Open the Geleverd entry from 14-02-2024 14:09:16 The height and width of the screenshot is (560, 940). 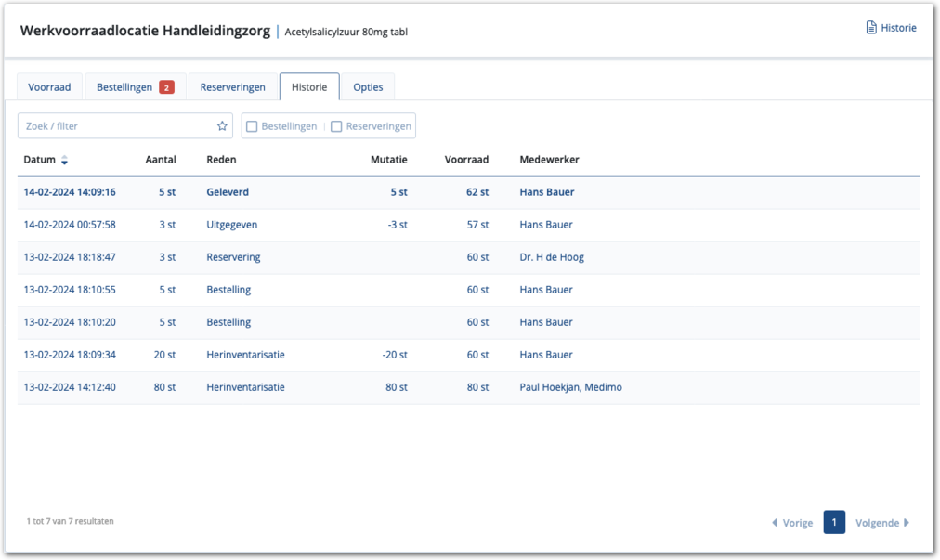(x=227, y=192)
